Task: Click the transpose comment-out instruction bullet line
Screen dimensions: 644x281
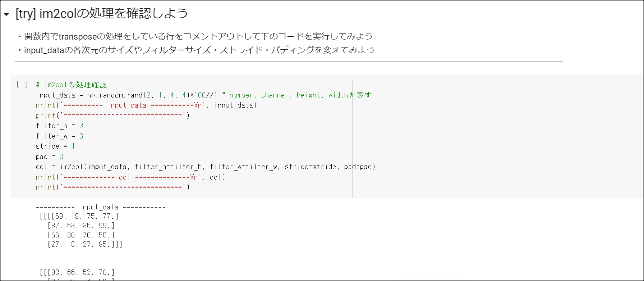Action: click(194, 36)
